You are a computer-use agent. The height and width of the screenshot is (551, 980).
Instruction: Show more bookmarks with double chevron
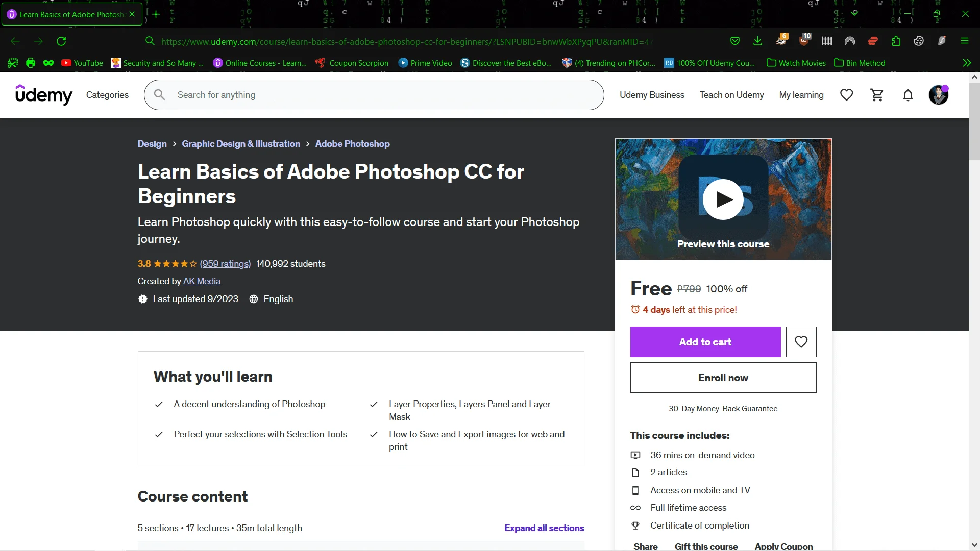(x=967, y=63)
